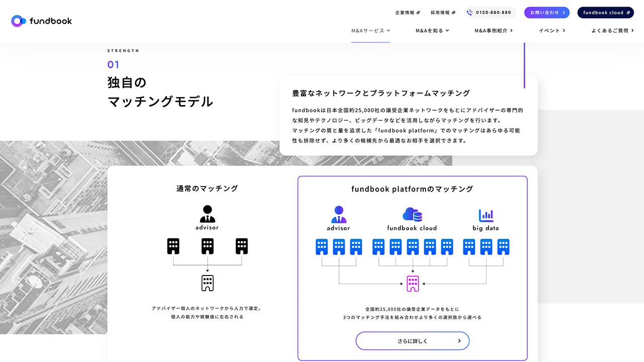Click the big data chart icon
Screen dimensions: 644x362
point(486,214)
